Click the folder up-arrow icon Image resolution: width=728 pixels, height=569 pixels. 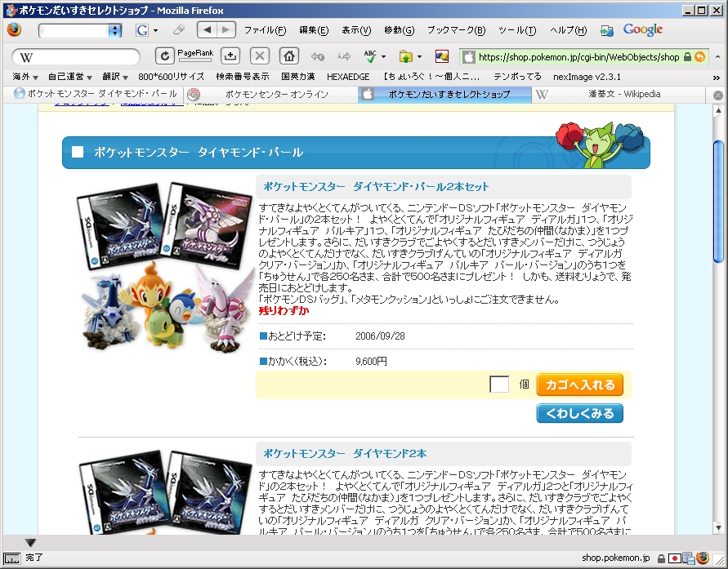[406, 56]
